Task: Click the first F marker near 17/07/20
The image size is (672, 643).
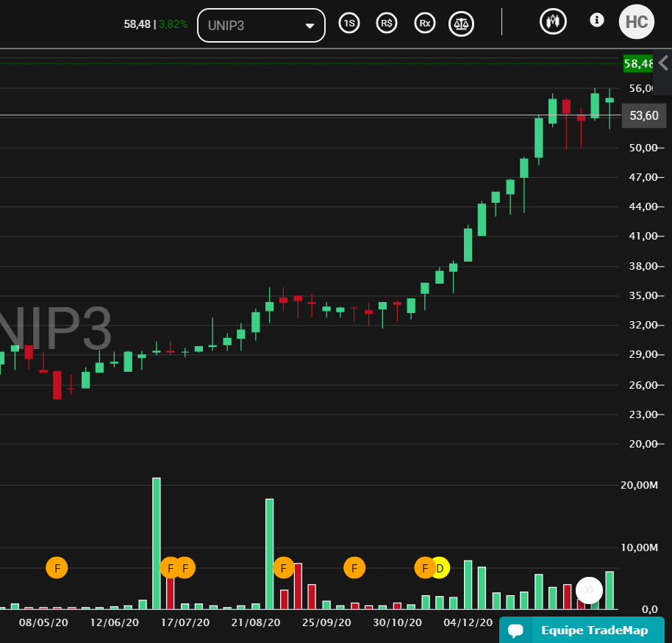Action: (x=170, y=568)
